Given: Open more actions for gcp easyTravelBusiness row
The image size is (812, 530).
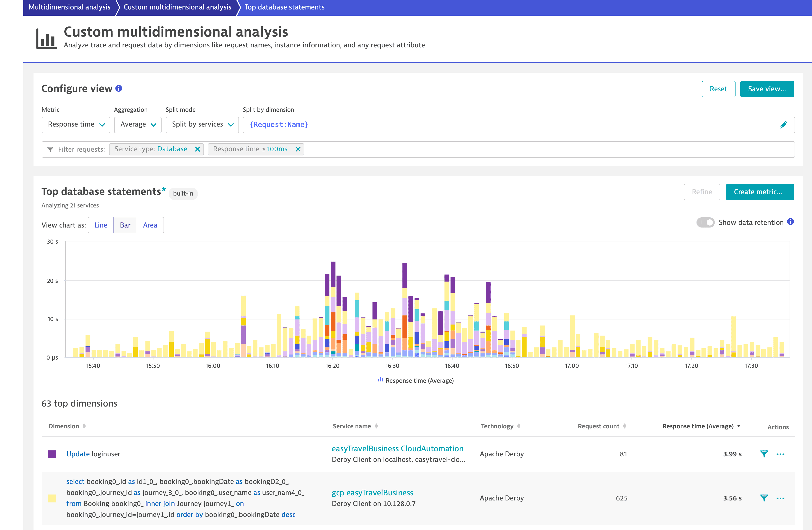Looking at the screenshot, I should (780, 498).
